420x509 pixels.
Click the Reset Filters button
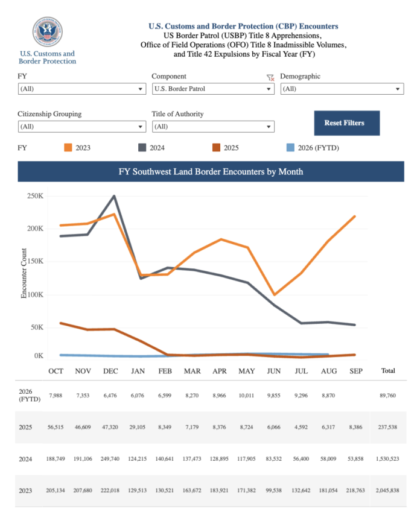tap(346, 123)
